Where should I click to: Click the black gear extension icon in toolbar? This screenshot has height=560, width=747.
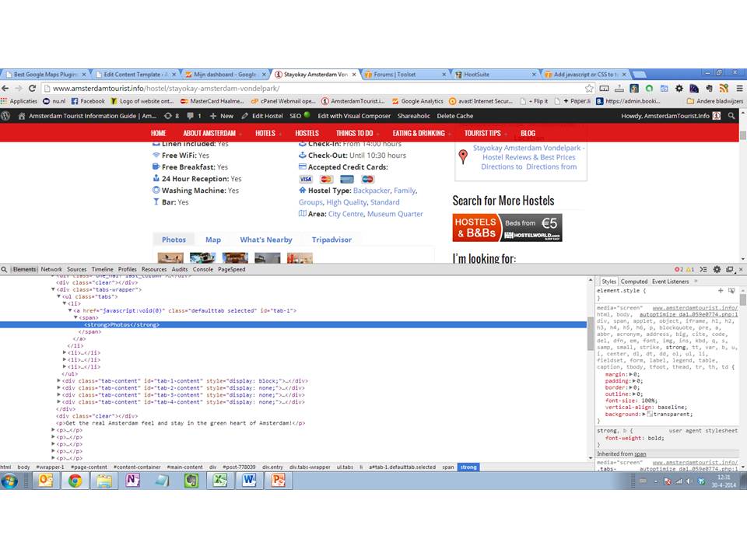(x=679, y=88)
